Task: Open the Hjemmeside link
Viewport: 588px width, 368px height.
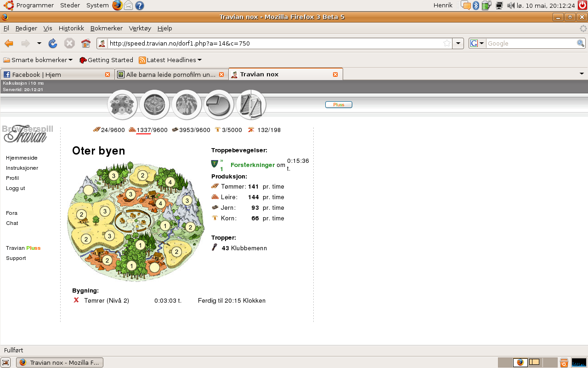Action: (22, 158)
